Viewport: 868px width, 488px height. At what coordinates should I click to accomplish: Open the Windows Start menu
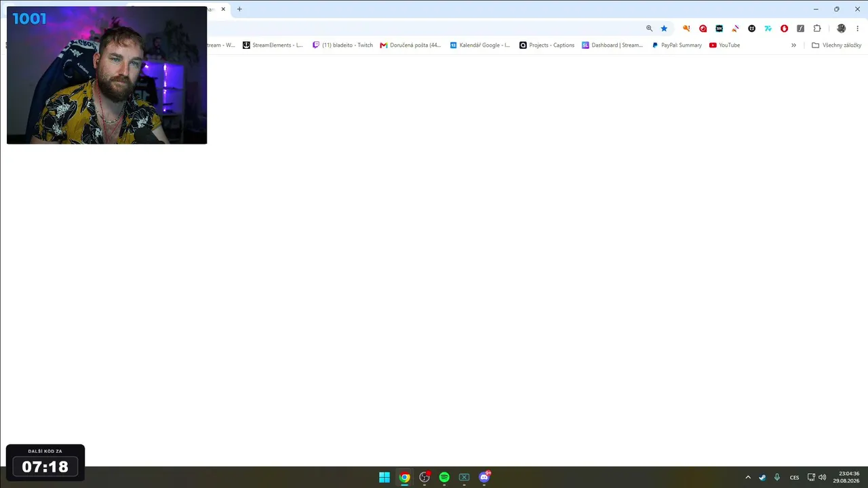click(384, 477)
